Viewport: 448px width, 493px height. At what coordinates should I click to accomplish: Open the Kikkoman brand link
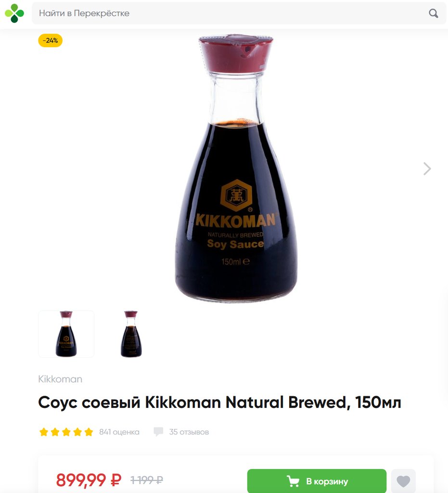tap(60, 379)
